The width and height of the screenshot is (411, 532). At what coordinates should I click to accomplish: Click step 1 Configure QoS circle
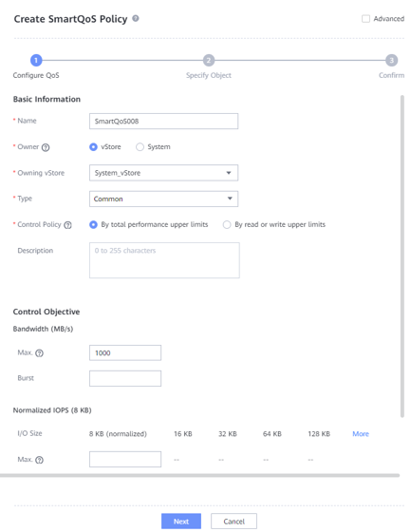click(x=36, y=61)
